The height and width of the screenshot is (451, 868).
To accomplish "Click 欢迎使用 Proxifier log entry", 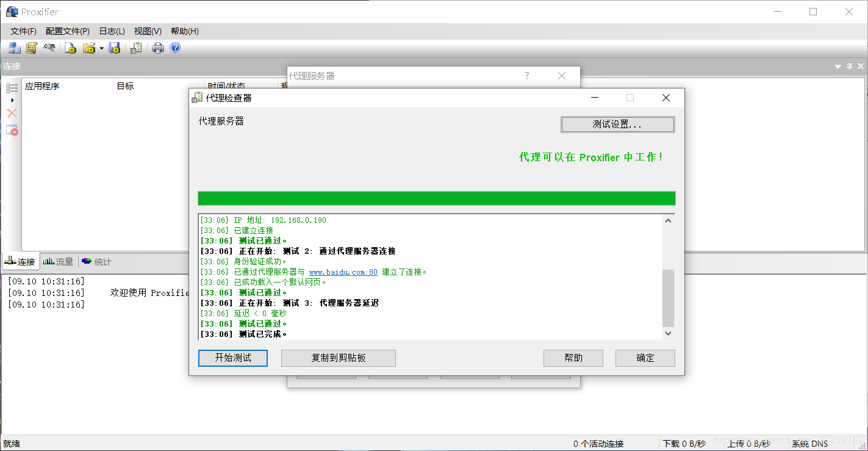I will click(150, 293).
